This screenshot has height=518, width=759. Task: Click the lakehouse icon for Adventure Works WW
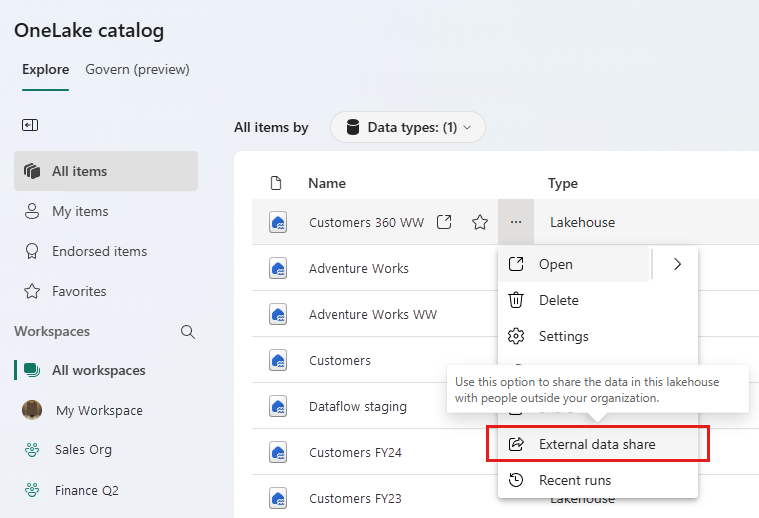278,314
